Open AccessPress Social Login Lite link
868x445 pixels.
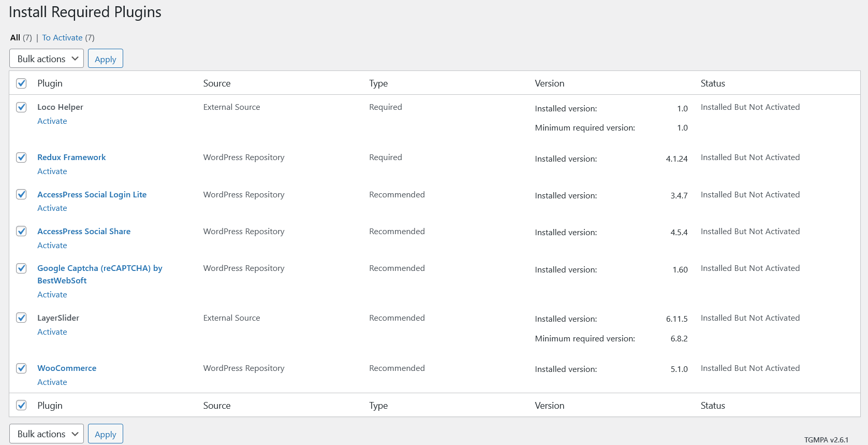(92, 195)
